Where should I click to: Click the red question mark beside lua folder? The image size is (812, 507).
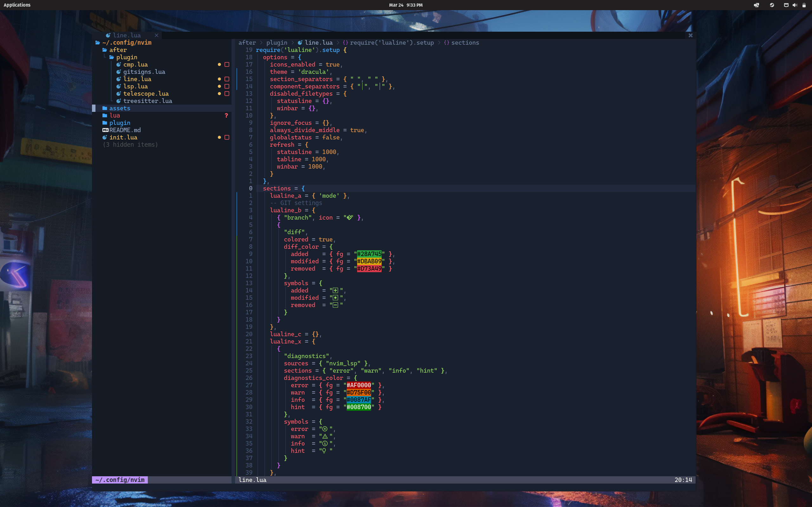226,115
